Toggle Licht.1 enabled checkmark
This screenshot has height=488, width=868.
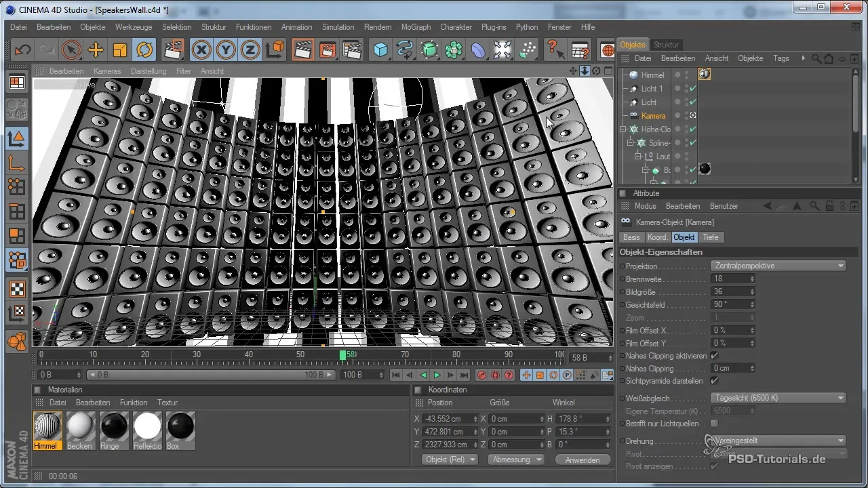click(693, 89)
